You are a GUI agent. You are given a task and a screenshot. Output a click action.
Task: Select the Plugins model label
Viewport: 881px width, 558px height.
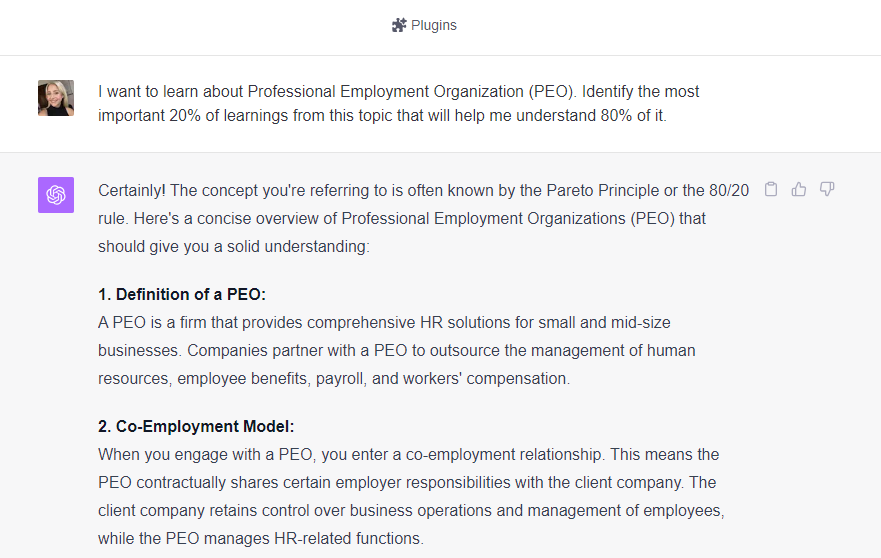tap(434, 25)
